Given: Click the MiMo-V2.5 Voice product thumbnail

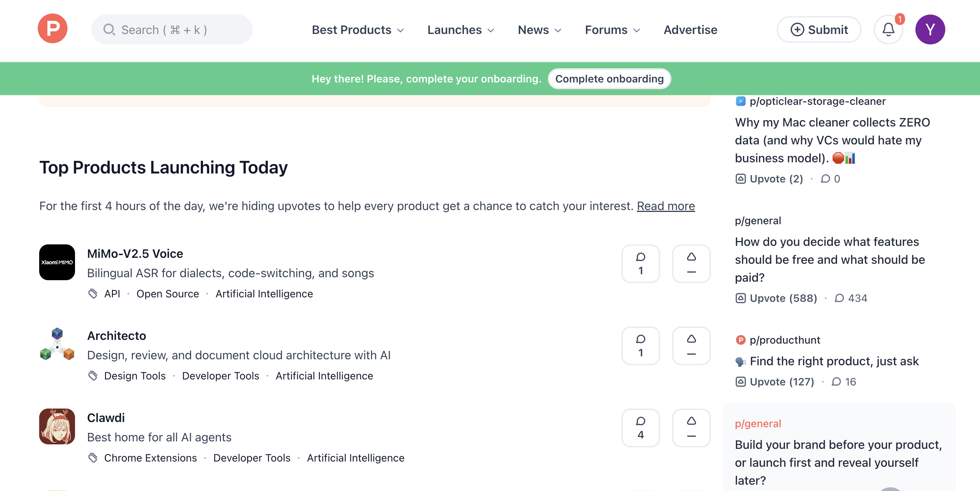Looking at the screenshot, I should pyautogui.click(x=57, y=262).
